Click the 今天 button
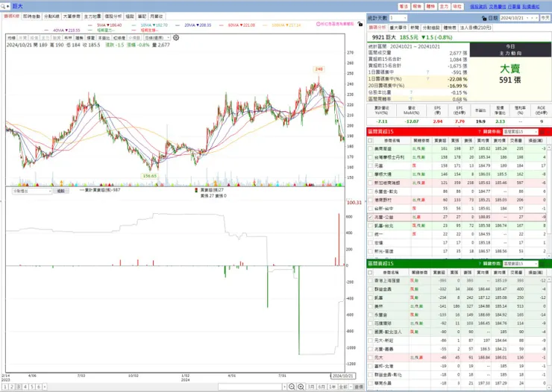This screenshot has width=552, height=392. pyautogui.click(x=545, y=18)
